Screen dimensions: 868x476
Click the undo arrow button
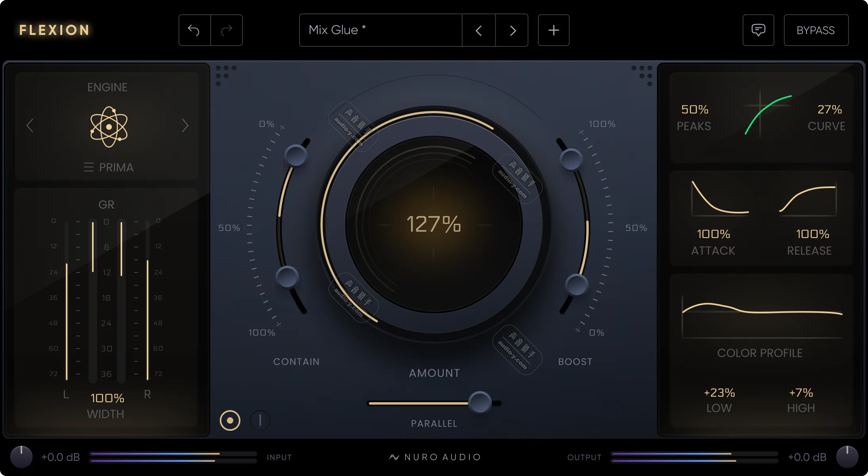[x=194, y=30]
